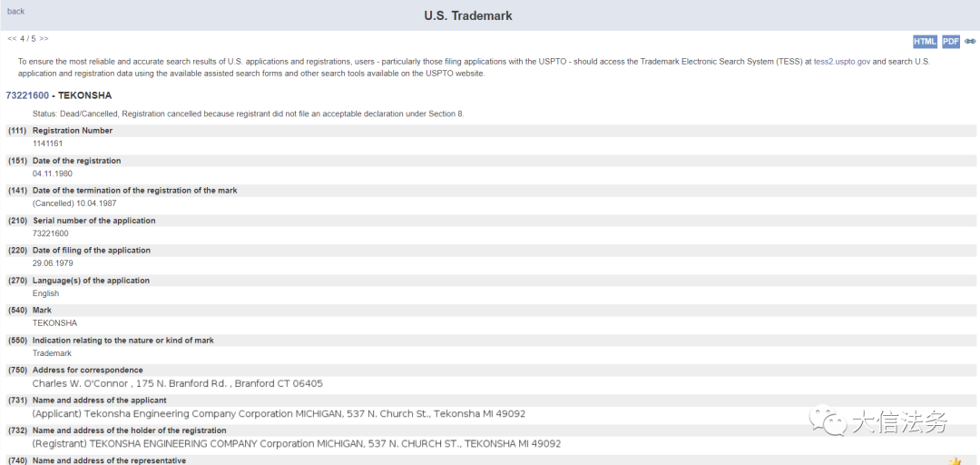Click the correspondence address for Charles W. O'Connor

177,383
